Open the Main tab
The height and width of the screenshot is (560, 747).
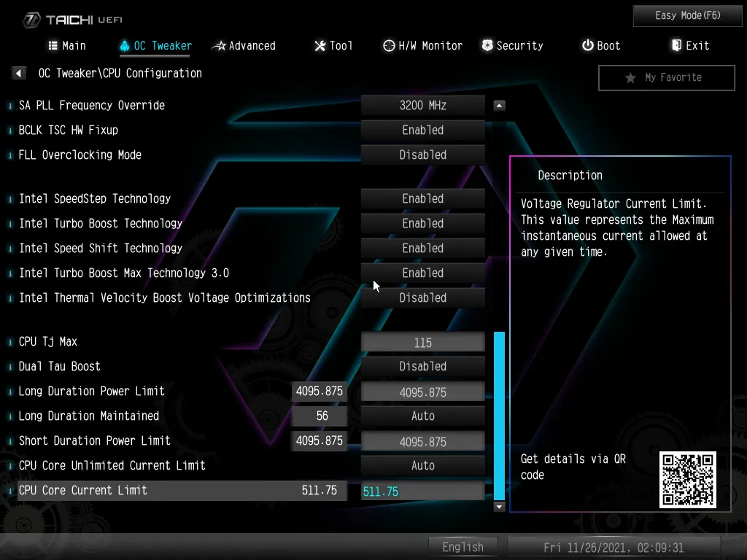coord(67,46)
